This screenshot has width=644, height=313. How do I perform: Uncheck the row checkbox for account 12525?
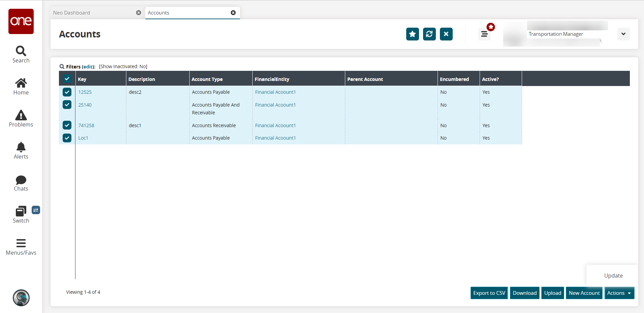tap(67, 92)
